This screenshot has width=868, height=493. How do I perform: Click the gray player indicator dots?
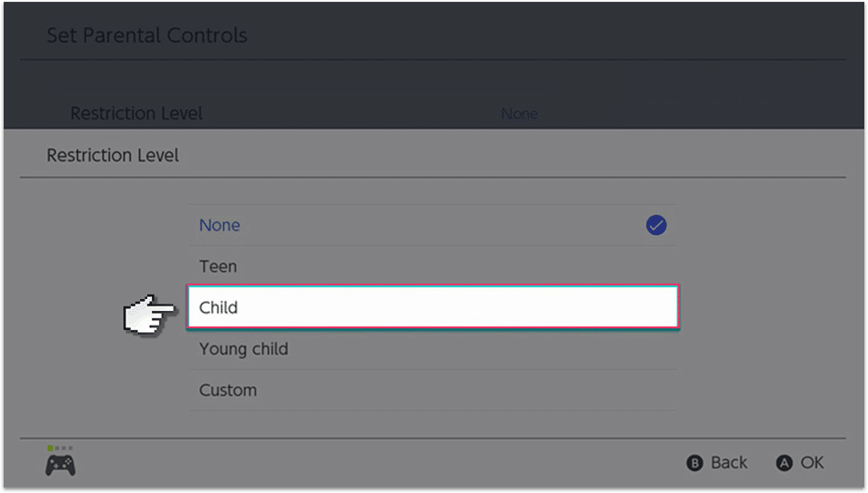point(64,448)
